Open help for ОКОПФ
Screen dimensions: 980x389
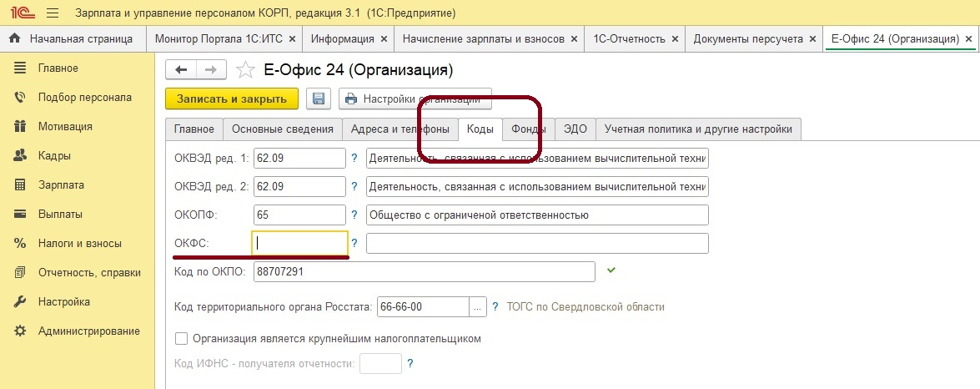(354, 215)
